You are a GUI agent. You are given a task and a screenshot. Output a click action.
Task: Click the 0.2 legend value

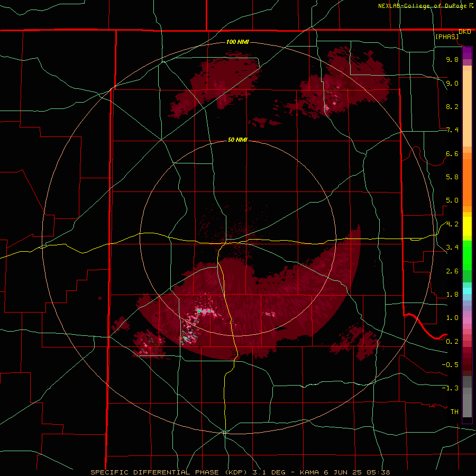[x=452, y=342]
